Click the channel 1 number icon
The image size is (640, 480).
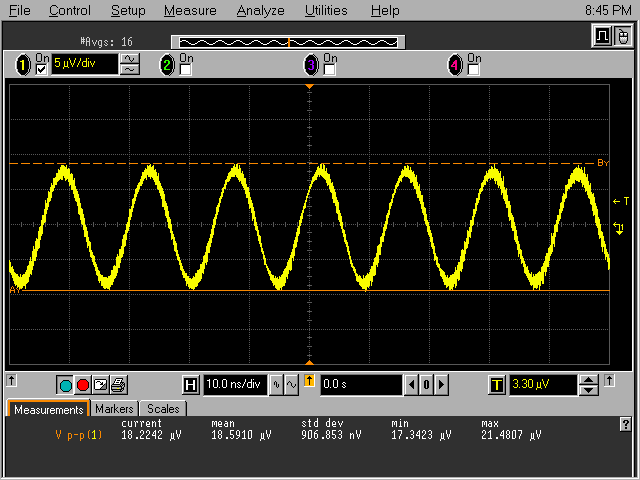point(23,65)
